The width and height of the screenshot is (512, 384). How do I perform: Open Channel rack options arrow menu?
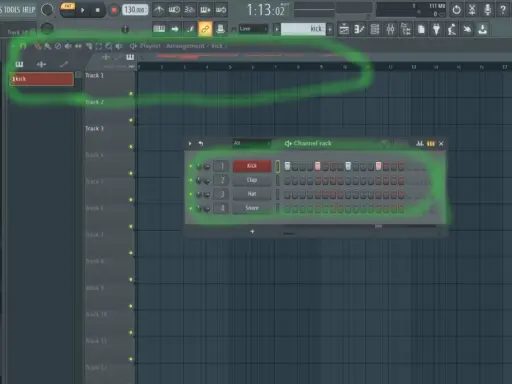click(190, 144)
